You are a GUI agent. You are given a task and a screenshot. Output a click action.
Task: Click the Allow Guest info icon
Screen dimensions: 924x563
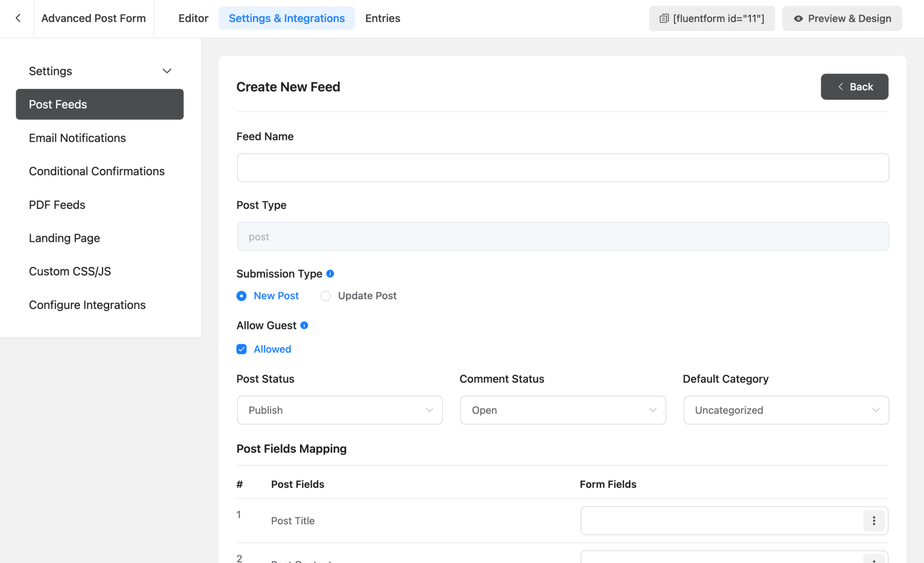(305, 325)
